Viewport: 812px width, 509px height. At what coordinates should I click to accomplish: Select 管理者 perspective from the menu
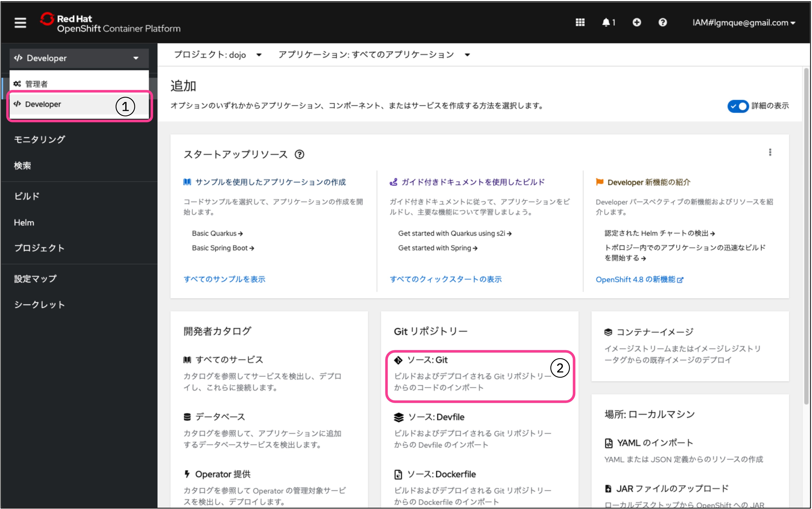click(36, 84)
